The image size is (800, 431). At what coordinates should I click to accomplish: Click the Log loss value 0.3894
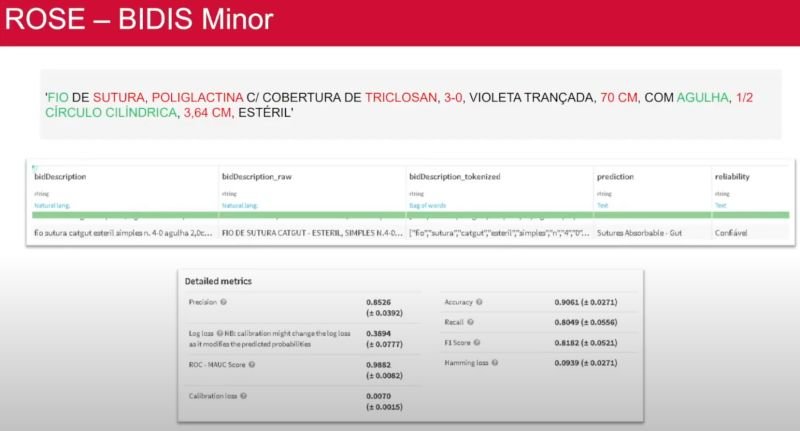tap(378, 333)
